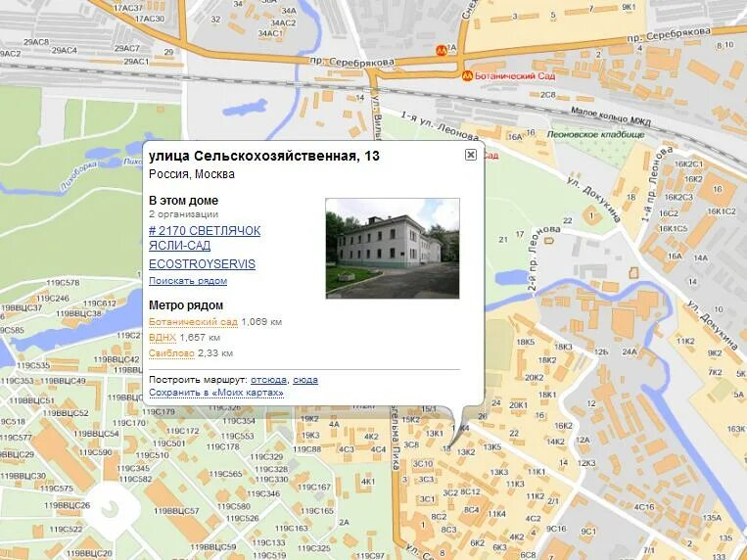Open the ВДНХ metro link
This screenshot has height=560, width=747.
tap(163, 338)
